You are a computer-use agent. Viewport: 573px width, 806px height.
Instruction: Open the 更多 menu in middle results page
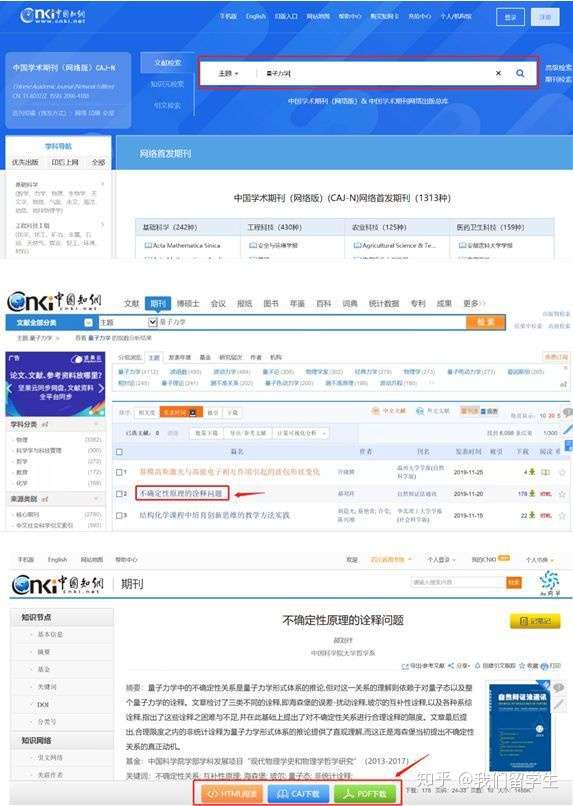pos(473,303)
